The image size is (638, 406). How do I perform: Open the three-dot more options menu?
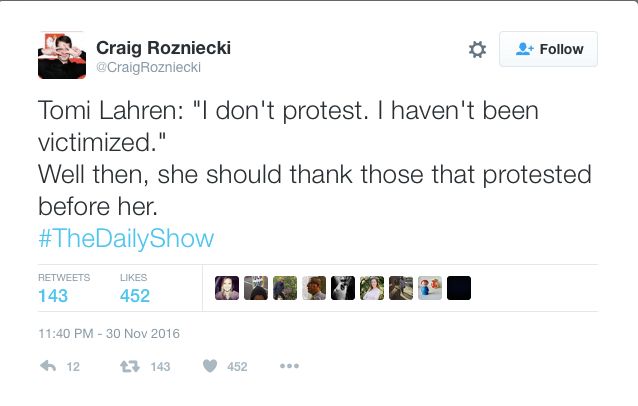pyautogui.click(x=290, y=367)
